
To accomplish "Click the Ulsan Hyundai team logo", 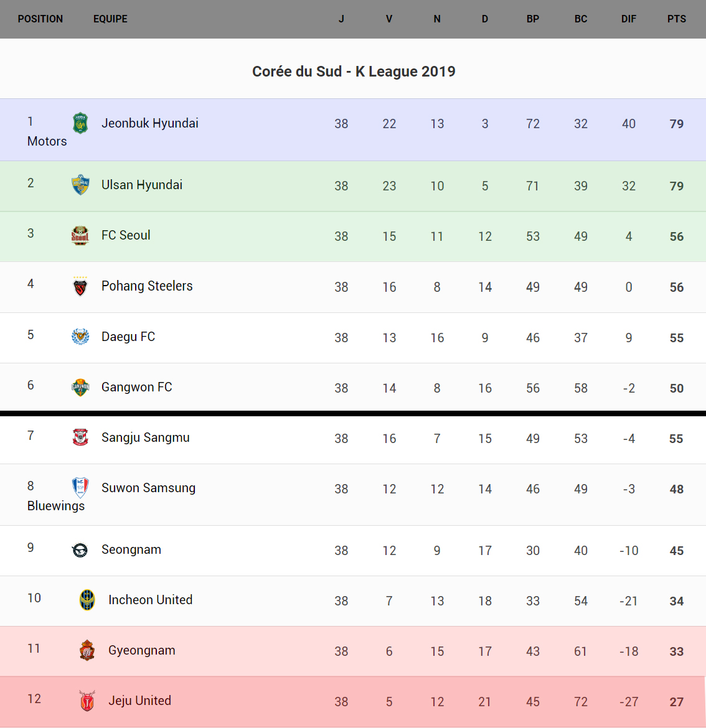I will click(80, 185).
